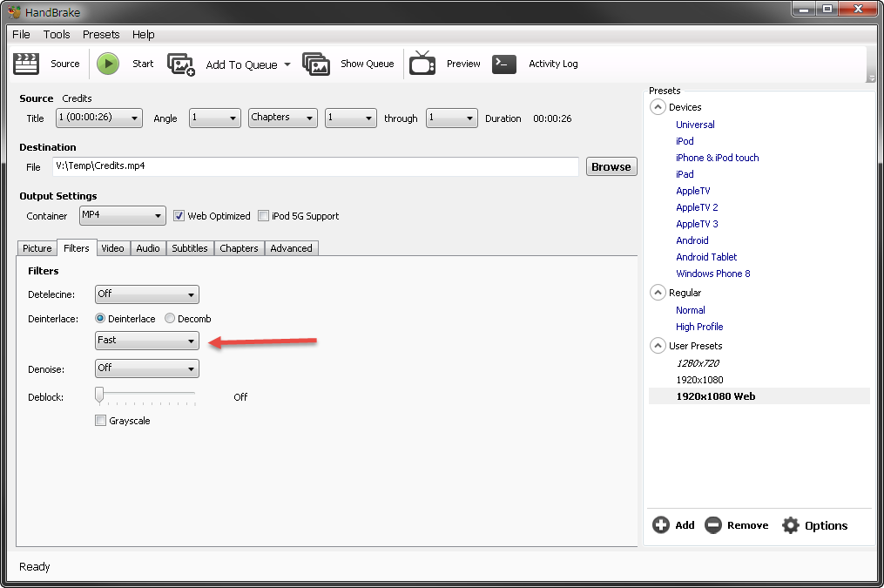Click the Activity Log terminal icon
This screenshot has height=588, width=884.
504,64
